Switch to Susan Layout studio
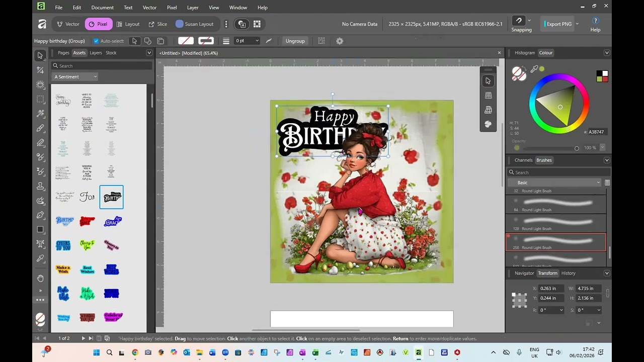The height and width of the screenshot is (362, 644). [195, 24]
